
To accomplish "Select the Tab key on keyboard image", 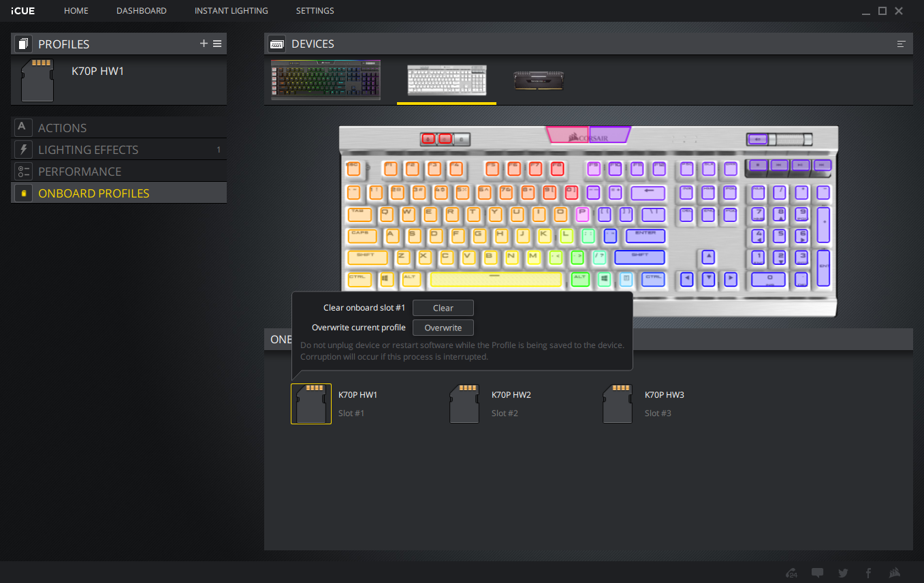I will [x=360, y=215].
